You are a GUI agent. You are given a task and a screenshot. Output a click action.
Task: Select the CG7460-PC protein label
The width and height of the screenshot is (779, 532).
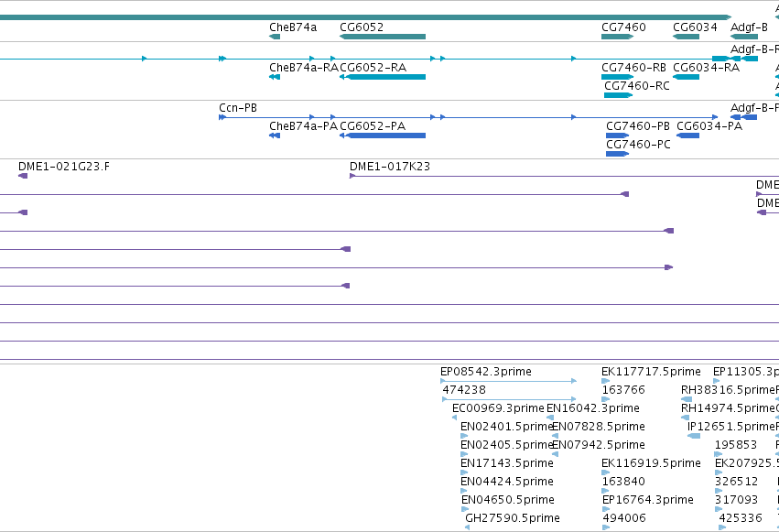coord(638,145)
